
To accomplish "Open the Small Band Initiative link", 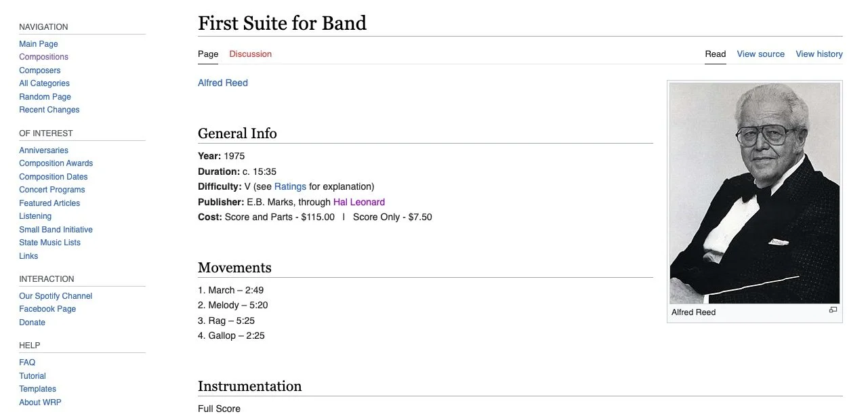I will (56, 230).
